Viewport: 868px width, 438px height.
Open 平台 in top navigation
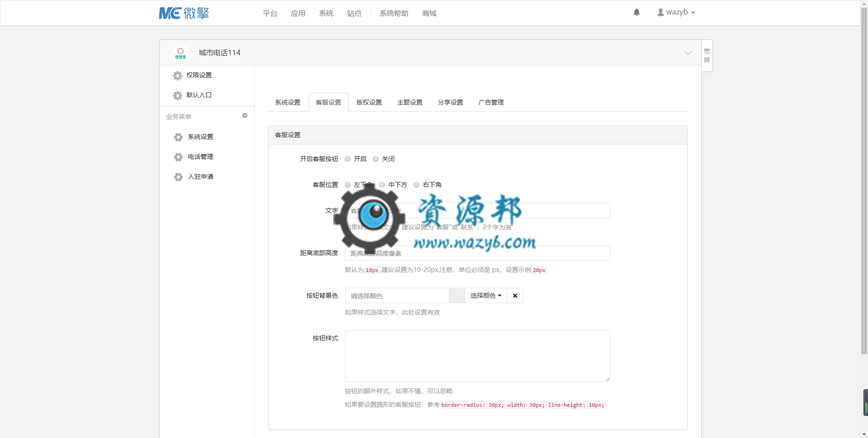pos(270,14)
